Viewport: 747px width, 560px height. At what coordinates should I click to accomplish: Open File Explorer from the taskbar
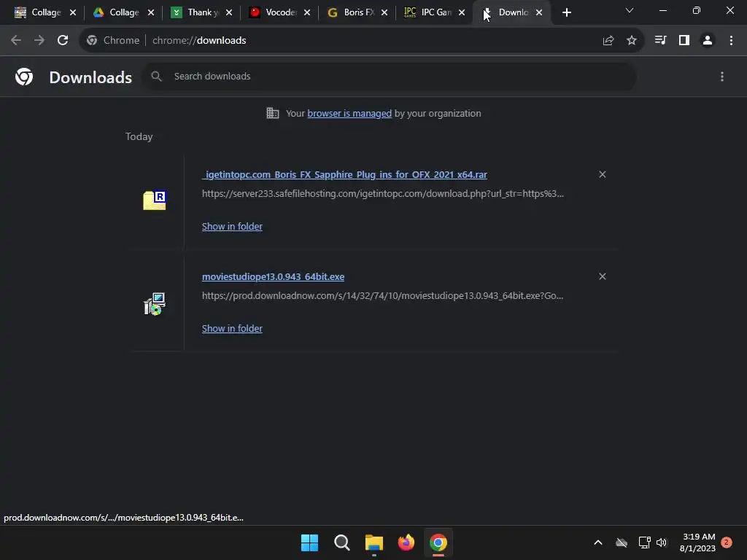[374, 542]
